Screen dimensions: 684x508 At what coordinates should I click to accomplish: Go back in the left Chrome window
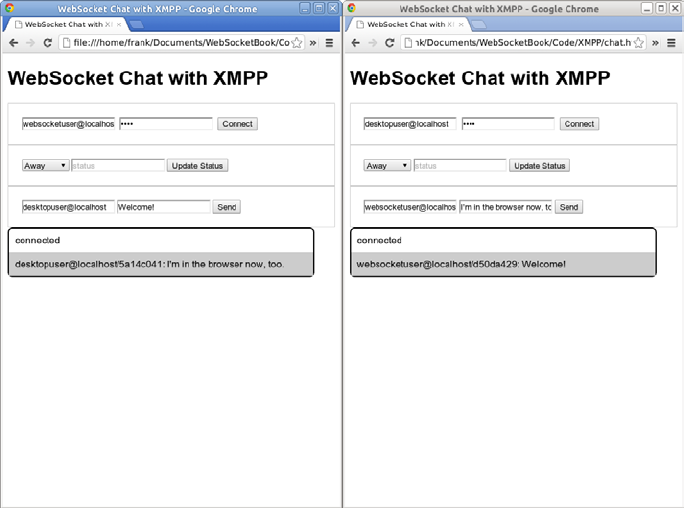point(14,43)
